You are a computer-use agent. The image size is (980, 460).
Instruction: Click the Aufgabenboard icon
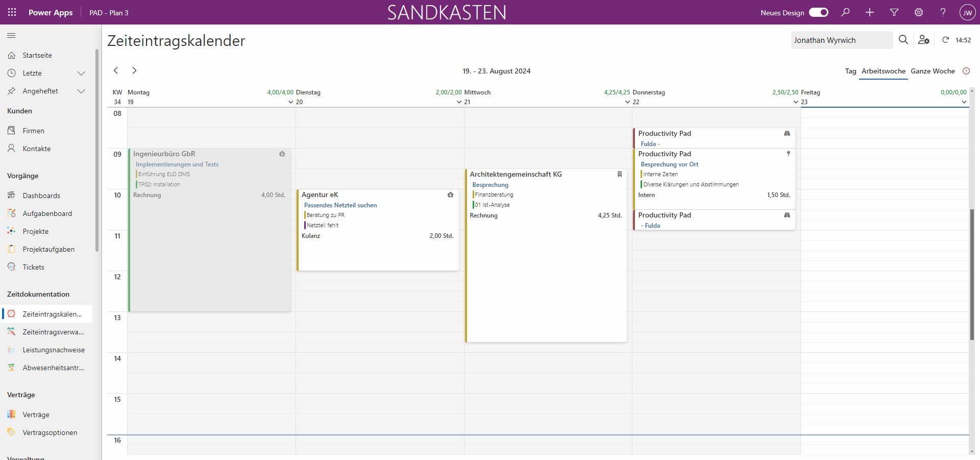pos(11,213)
